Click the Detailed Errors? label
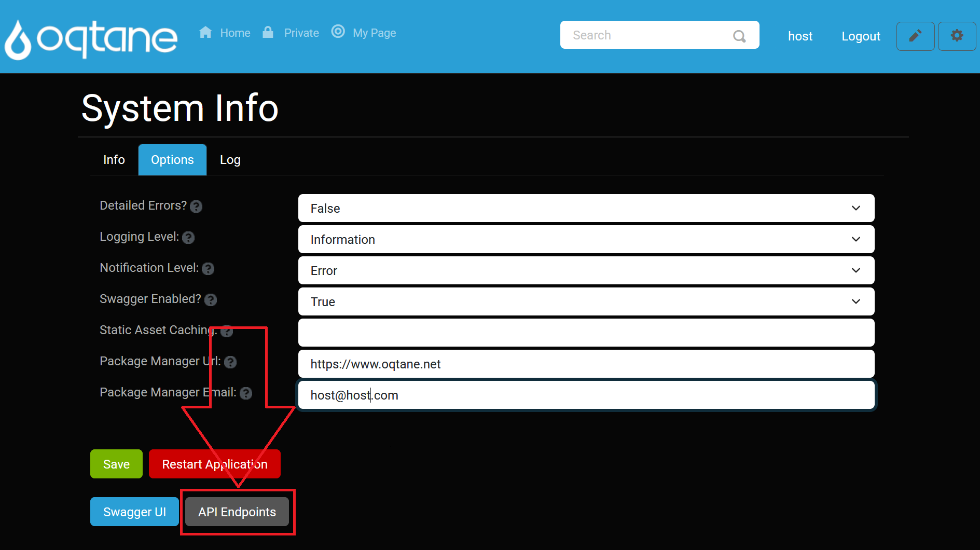Image resolution: width=980 pixels, height=550 pixels. tap(143, 205)
